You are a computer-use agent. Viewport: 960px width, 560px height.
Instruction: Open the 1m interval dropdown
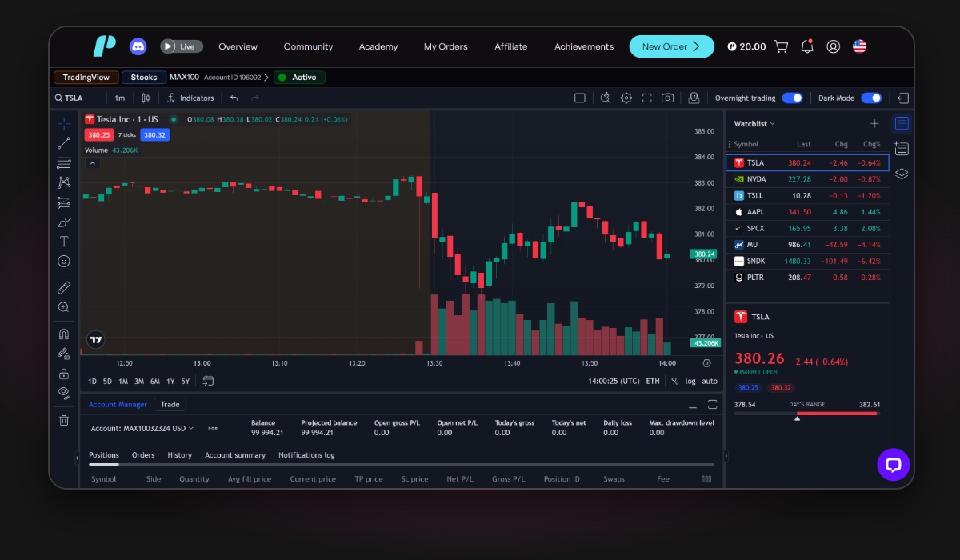(120, 98)
